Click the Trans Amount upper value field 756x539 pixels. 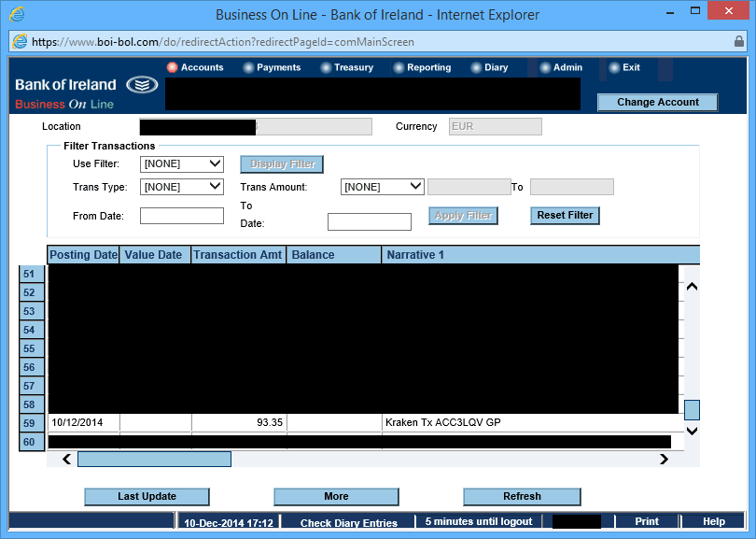pos(572,187)
